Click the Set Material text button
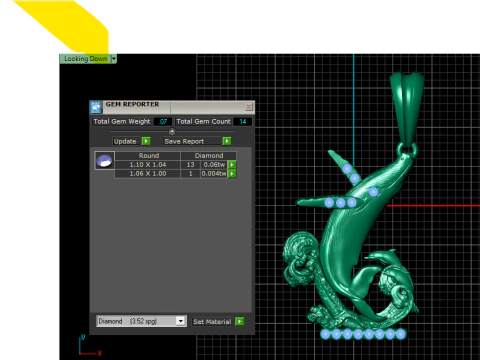 212,322
